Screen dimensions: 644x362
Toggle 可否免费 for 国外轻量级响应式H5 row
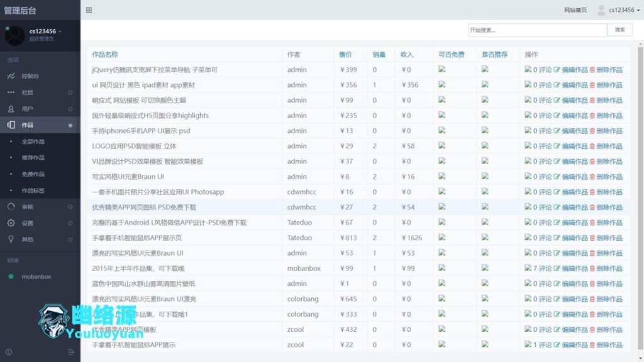pos(442,115)
